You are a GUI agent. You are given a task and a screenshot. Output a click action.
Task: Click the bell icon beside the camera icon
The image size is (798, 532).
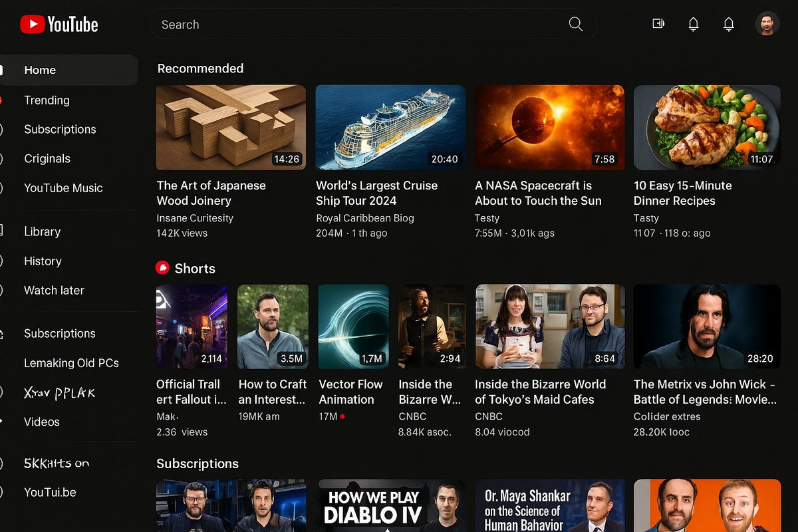click(693, 25)
